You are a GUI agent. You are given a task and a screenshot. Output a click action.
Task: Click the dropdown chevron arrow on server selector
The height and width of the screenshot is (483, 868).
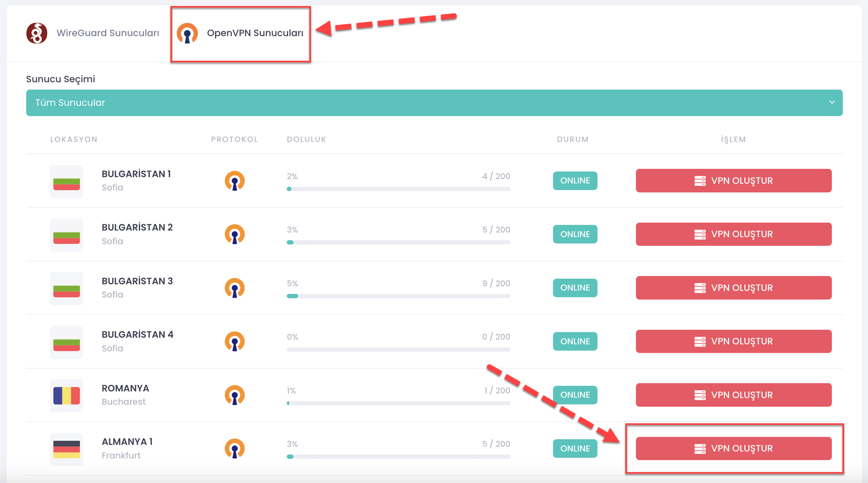[x=832, y=103]
